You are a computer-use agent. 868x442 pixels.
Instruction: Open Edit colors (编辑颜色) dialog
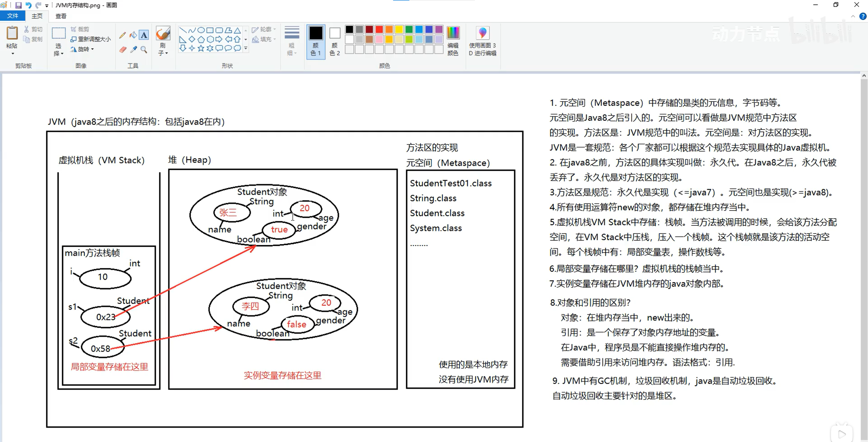pos(453,41)
